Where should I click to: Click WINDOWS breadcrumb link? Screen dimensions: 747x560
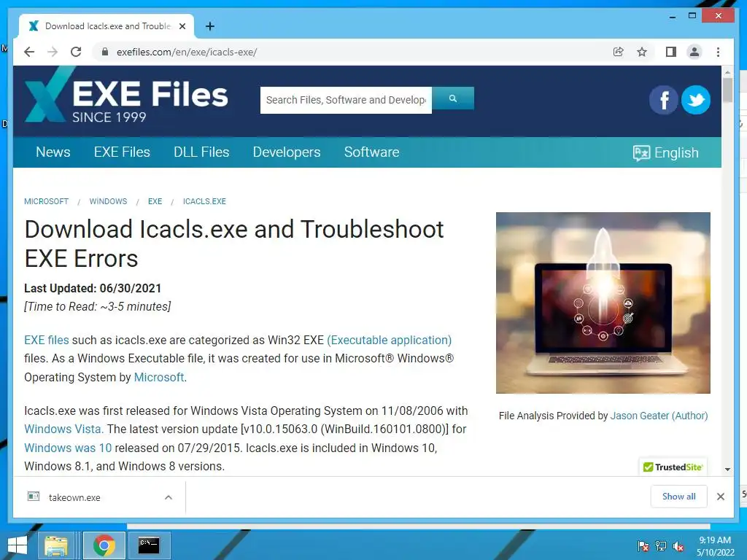[108, 201]
